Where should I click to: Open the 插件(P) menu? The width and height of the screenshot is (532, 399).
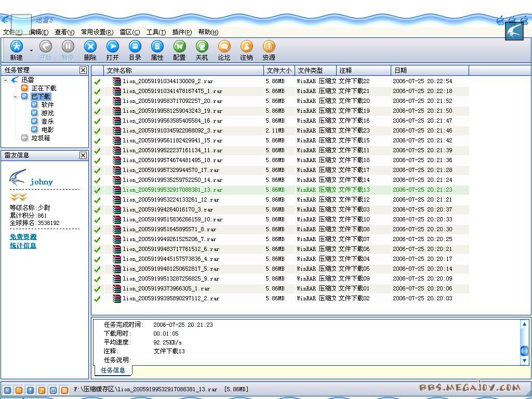click(182, 32)
